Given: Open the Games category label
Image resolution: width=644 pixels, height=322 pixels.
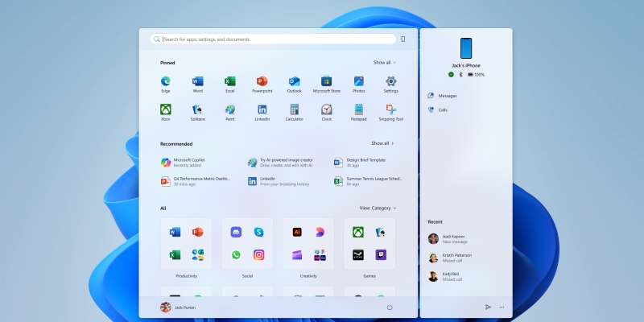Looking at the screenshot, I should point(369,276).
